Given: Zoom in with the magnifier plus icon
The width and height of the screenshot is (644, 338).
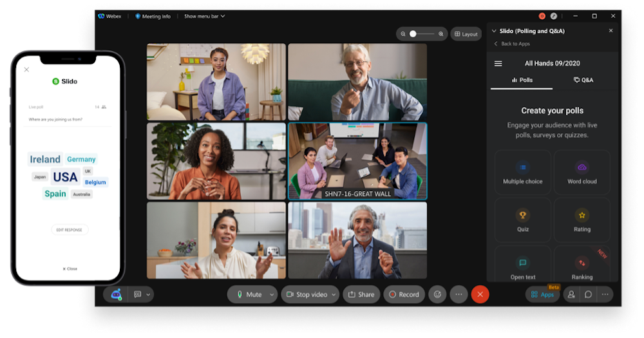Looking at the screenshot, I should tap(440, 34).
